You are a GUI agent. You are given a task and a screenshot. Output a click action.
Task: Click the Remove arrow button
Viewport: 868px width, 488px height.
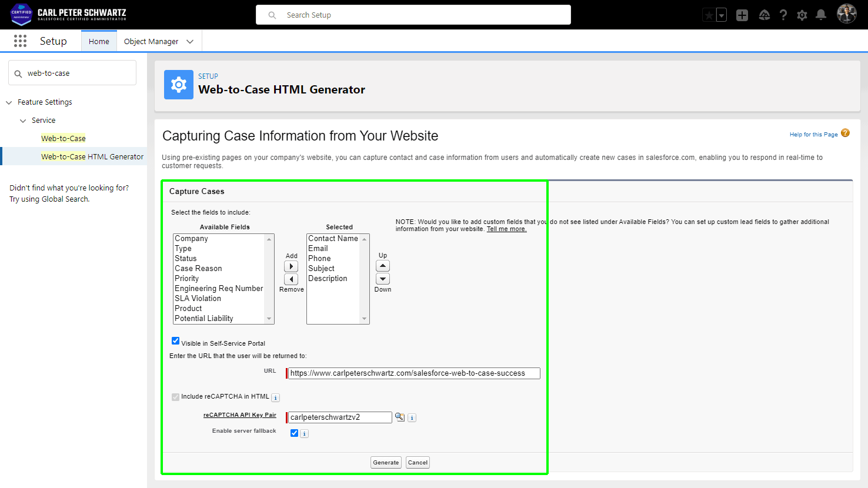pyautogui.click(x=291, y=279)
